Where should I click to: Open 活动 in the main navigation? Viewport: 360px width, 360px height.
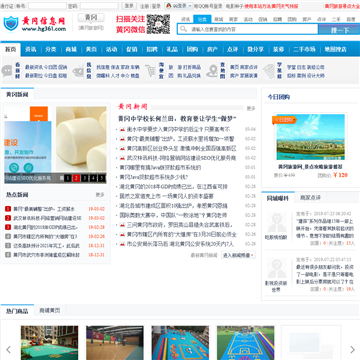[x=111, y=49]
